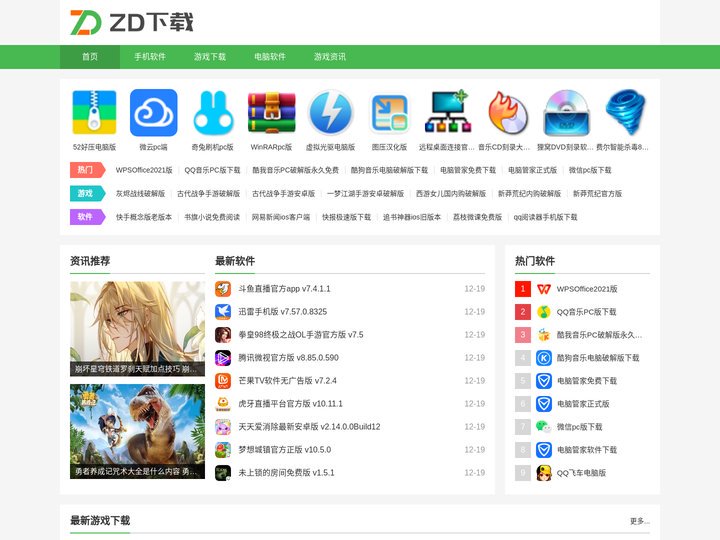
Task: Open the 图压汉化版 icon
Action: pos(389,112)
